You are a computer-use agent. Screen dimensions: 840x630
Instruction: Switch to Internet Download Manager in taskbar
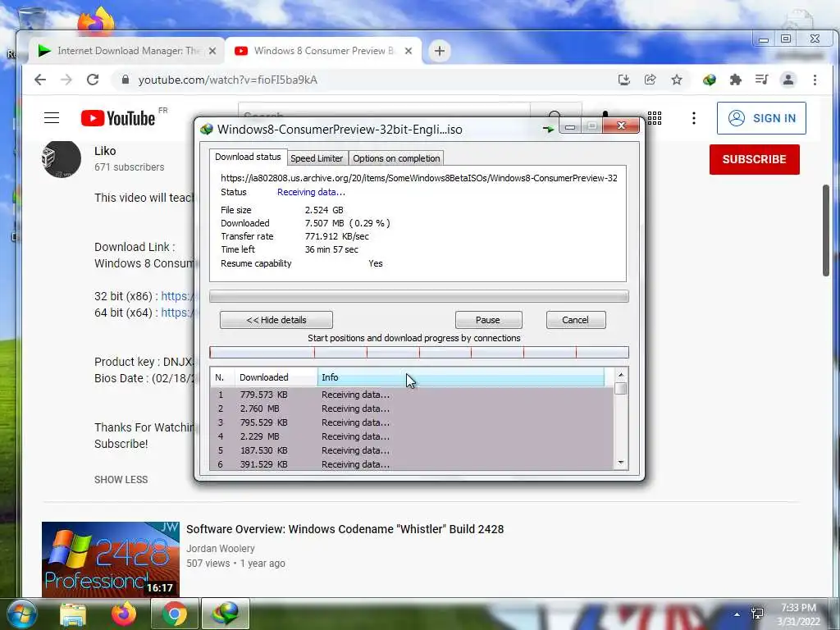(x=225, y=614)
